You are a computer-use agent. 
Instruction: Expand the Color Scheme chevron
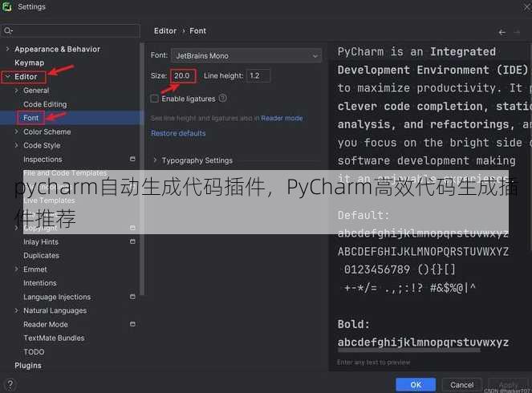(x=16, y=132)
